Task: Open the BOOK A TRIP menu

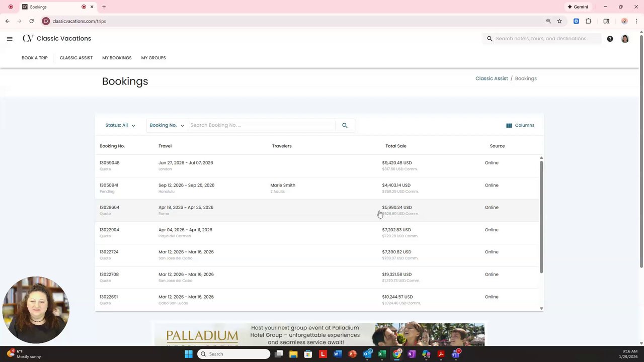Action: click(35, 58)
